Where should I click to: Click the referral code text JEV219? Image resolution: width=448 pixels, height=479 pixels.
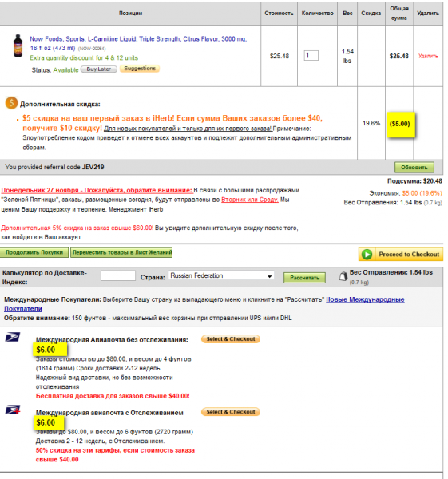point(93,167)
